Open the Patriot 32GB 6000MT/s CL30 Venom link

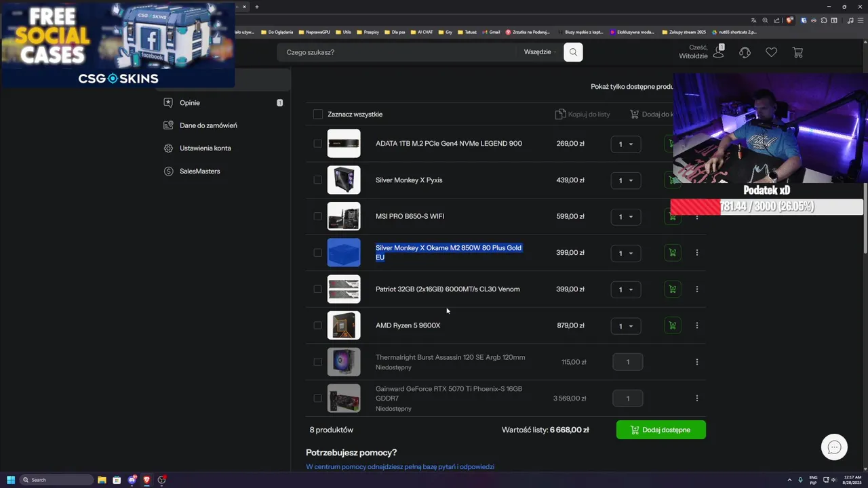tap(448, 289)
